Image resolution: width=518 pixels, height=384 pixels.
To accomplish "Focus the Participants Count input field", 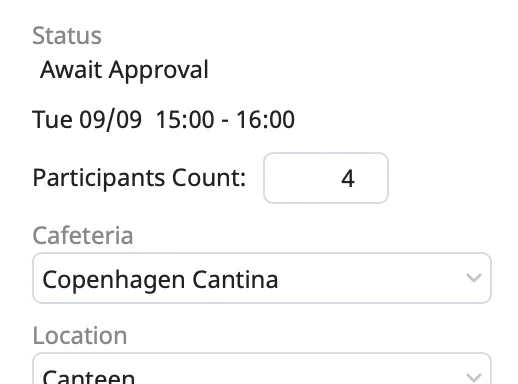I will (x=326, y=178).
